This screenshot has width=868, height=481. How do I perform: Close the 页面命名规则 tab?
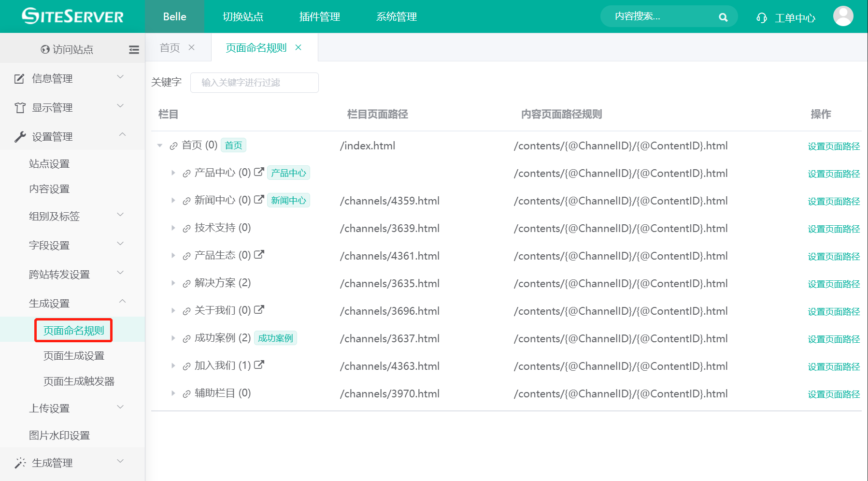[299, 47]
